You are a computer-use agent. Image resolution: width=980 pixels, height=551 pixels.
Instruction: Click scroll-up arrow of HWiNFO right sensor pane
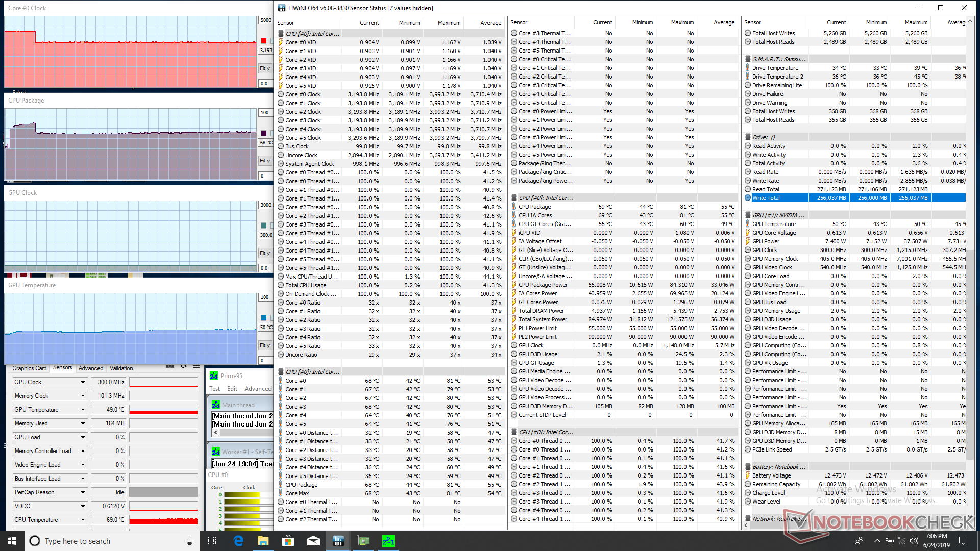click(970, 22)
